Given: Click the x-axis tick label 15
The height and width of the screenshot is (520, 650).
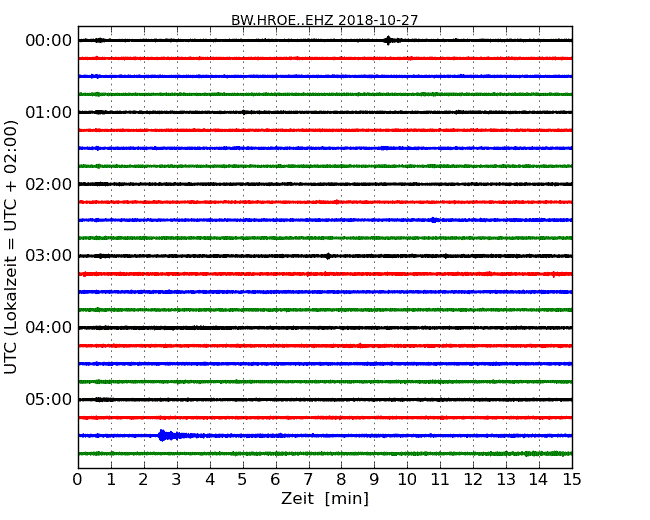Looking at the screenshot, I should pyautogui.click(x=572, y=479).
